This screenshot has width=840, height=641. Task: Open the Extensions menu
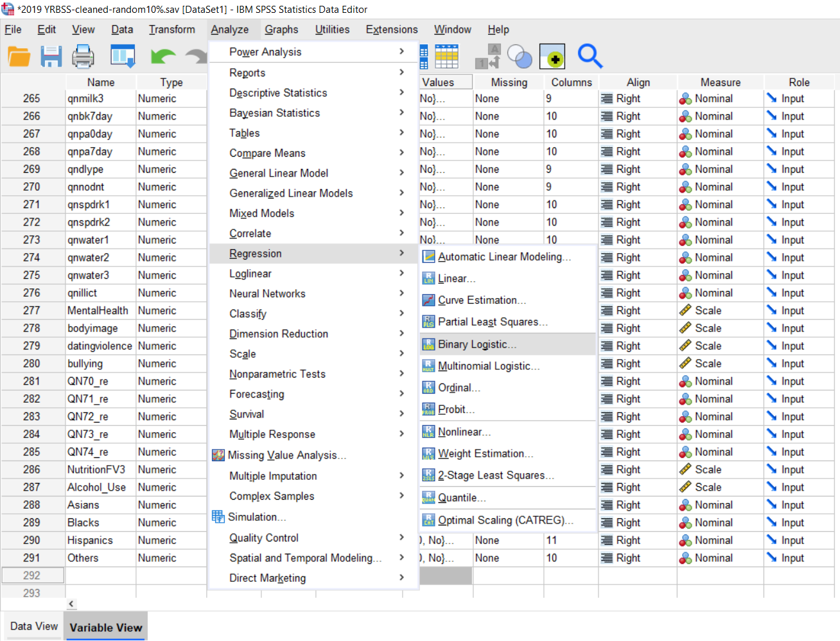click(392, 30)
